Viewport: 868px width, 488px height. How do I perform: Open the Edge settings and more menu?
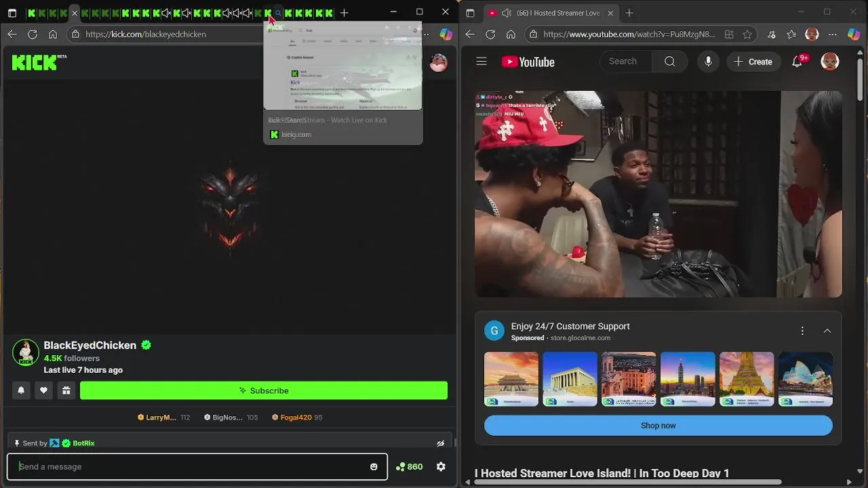(x=833, y=34)
